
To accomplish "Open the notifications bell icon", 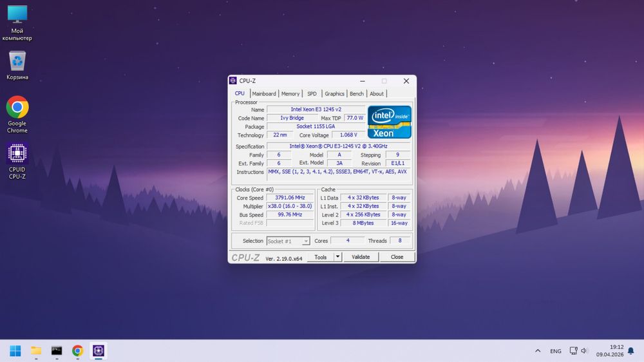I will [631, 350].
